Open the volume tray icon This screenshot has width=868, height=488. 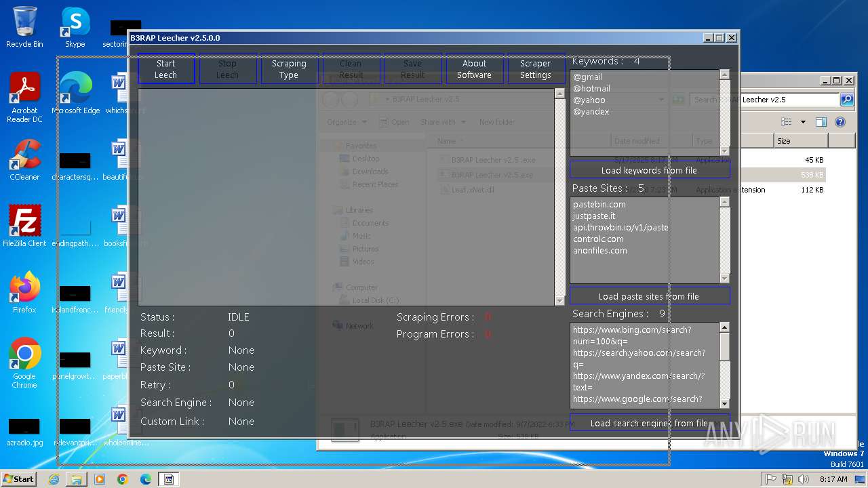(804, 479)
